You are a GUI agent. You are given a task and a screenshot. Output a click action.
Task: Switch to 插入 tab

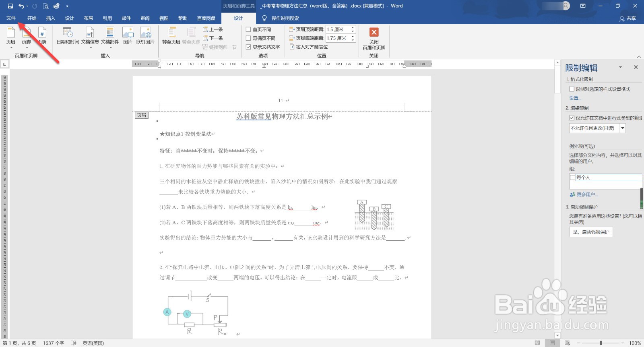click(x=51, y=18)
